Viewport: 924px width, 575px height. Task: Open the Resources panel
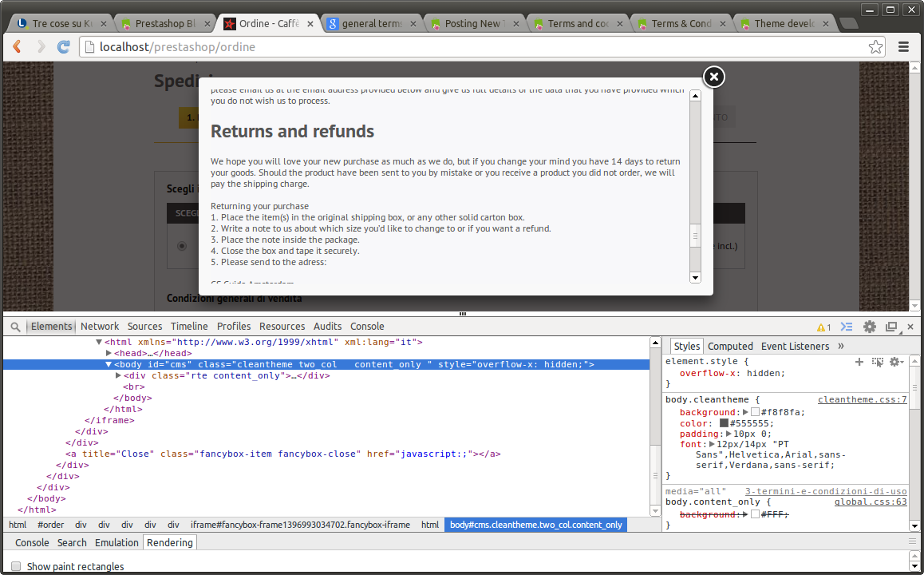coord(282,326)
